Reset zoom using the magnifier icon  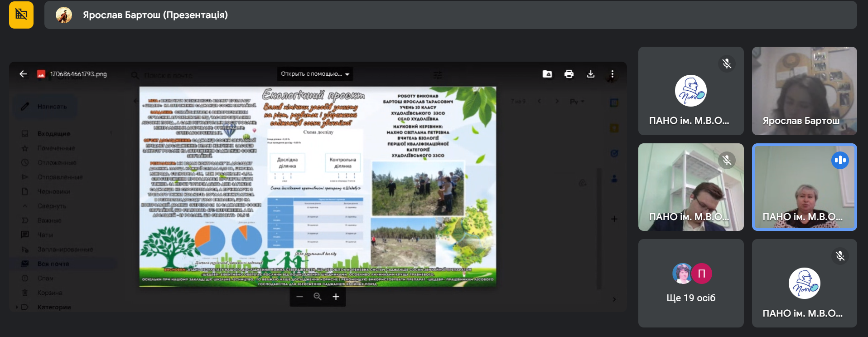pyautogui.click(x=318, y=297)
